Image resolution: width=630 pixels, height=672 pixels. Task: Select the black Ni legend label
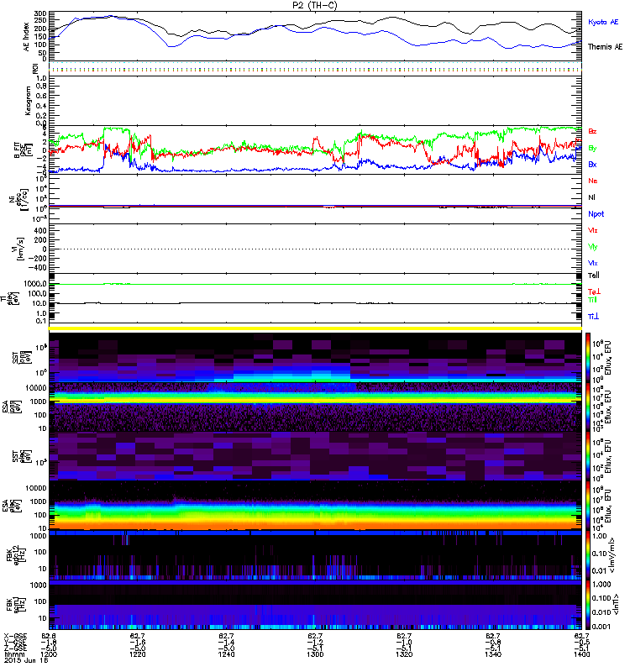click(x=591, y=197)
